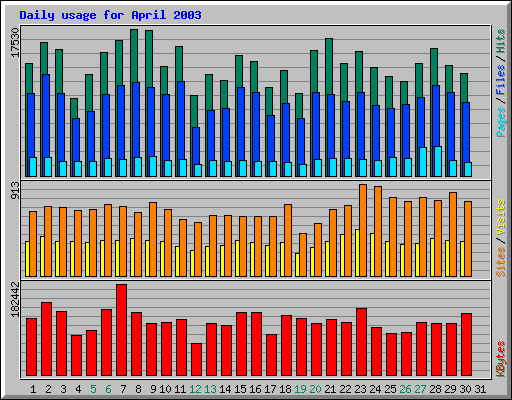Click the green 'Hits' legend label

point(500,41)
